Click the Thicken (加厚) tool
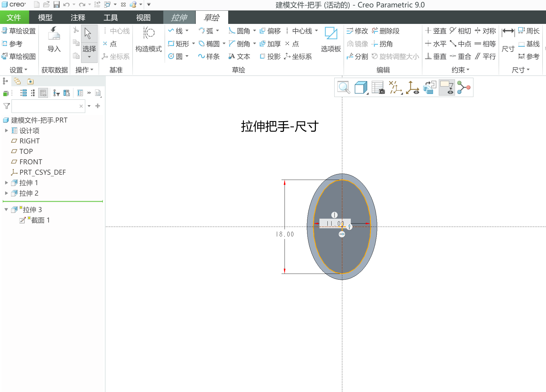The width and height of the screenshot is (546, 392). [270, 44]
